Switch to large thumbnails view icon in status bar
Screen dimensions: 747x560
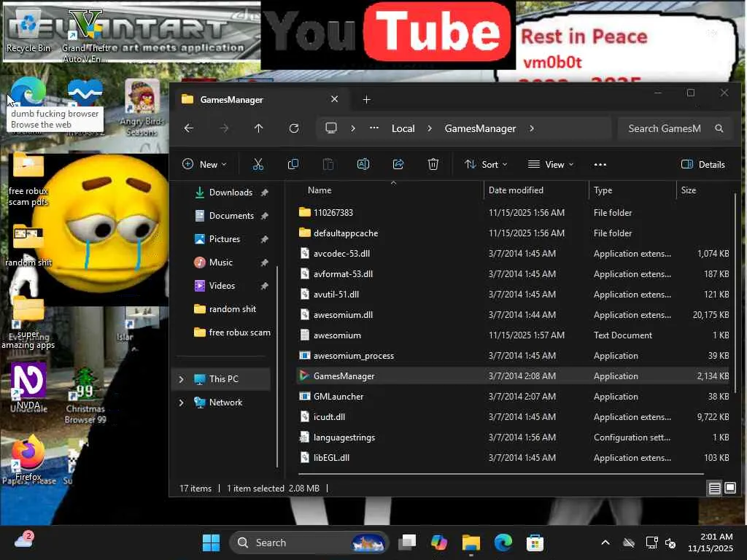pyautogui.click(x=729, y=488)
